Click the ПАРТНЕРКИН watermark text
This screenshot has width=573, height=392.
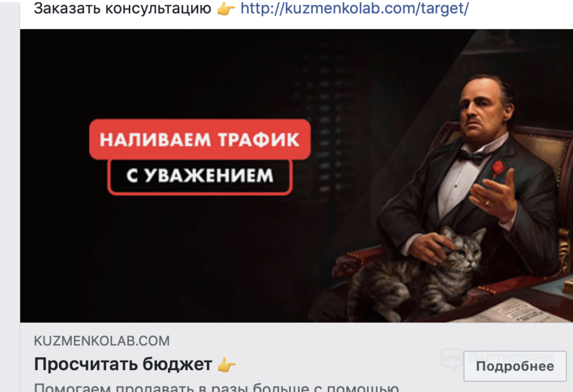[x=511, y=357]
